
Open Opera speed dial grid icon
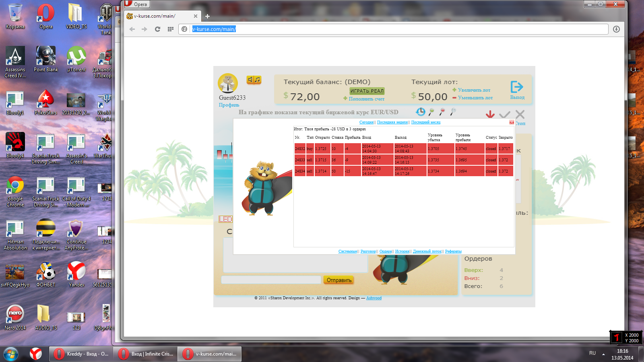click(x=170, y=29)
